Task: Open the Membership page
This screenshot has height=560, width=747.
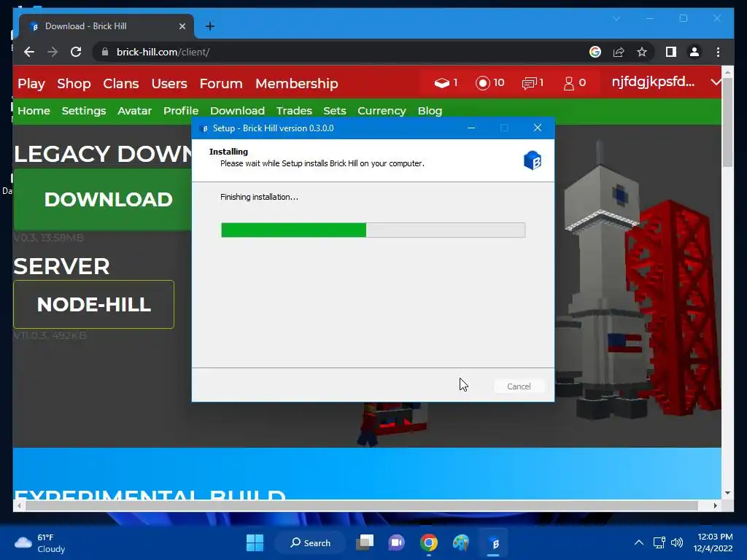Action: [297, 84]
